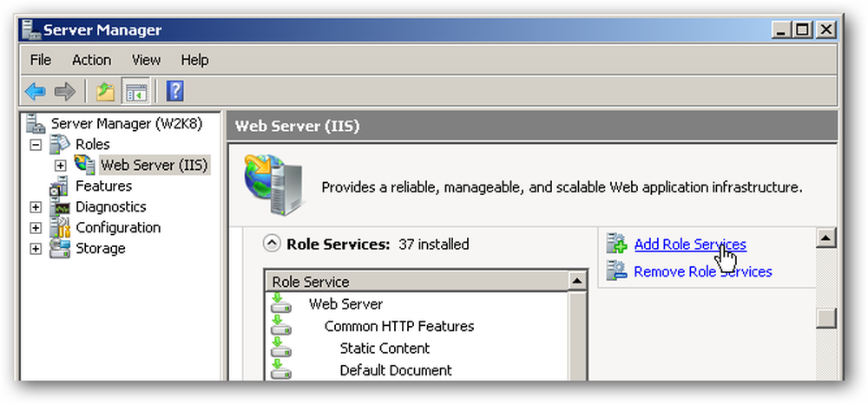The width and height of the screenshot is (868, 404).
Task: Open the File menu
Action: 41,60
